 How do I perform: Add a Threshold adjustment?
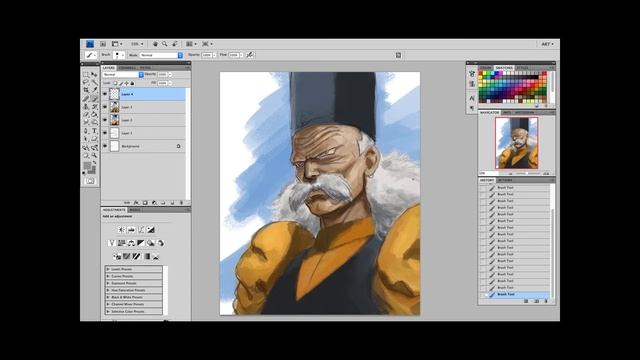(136, 256)
